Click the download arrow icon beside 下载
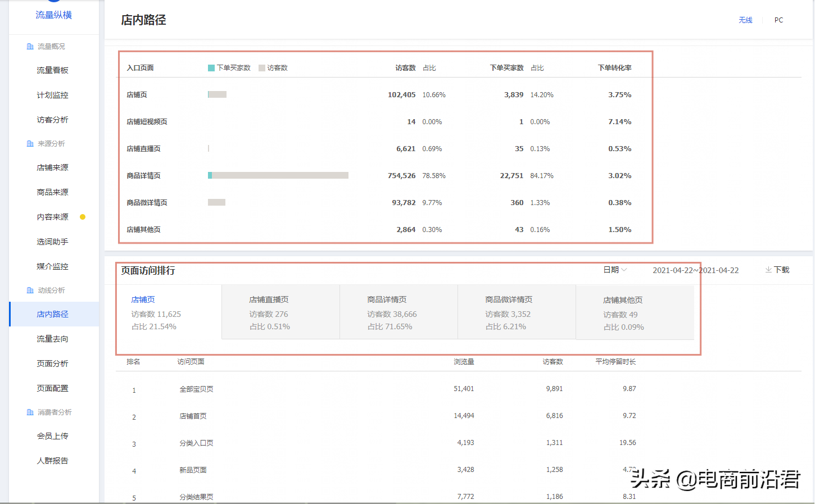This screenshot has width=815, height=504. [768, 270]
